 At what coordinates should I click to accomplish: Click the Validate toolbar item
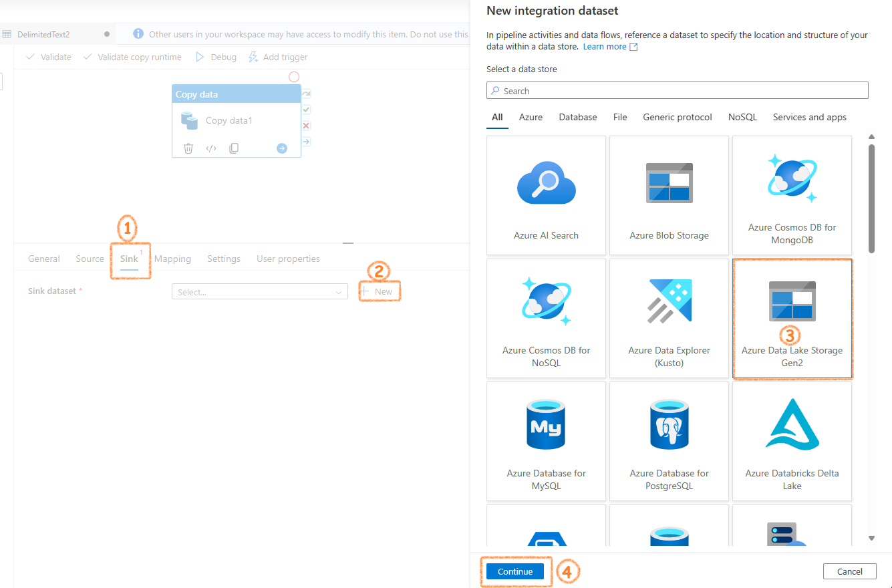pos(48,57)
